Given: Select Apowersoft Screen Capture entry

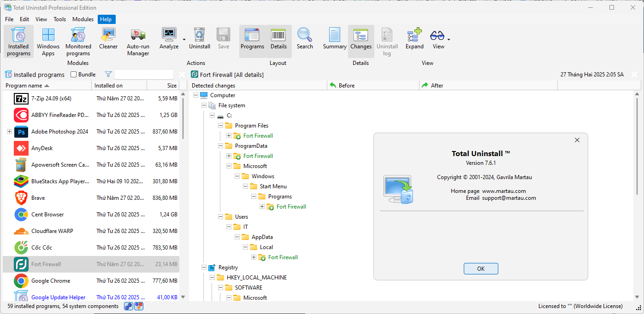Looking at the screenshot, I should coord(91,165).
